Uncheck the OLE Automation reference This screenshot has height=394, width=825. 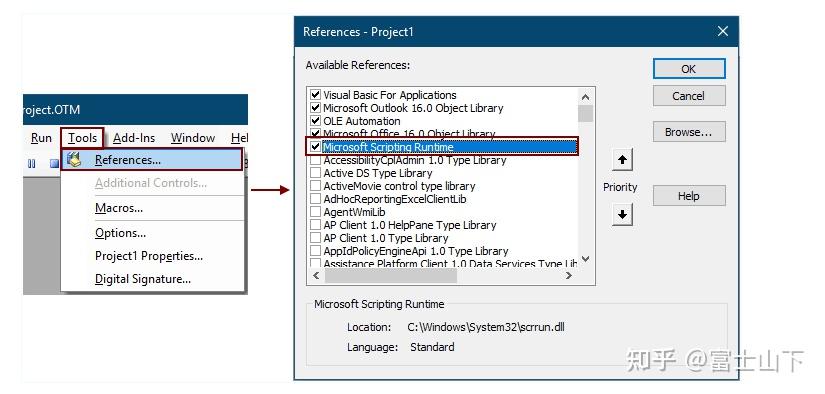tap(315, 120)
